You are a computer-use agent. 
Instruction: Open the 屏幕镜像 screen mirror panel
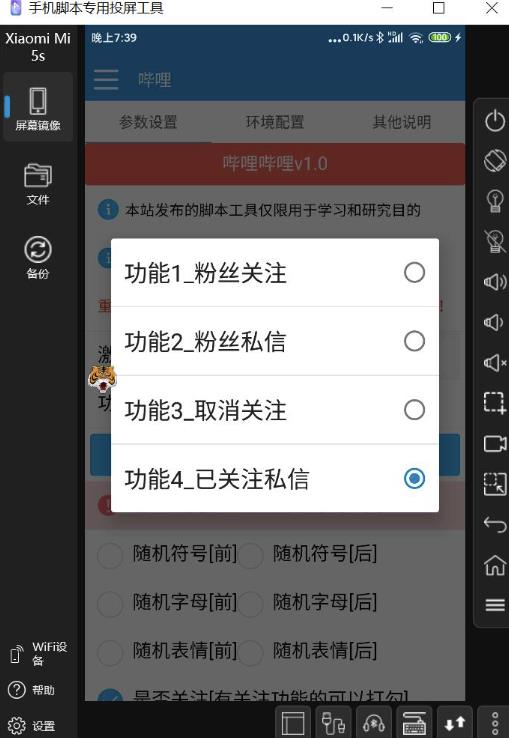(x=38, y=108)
